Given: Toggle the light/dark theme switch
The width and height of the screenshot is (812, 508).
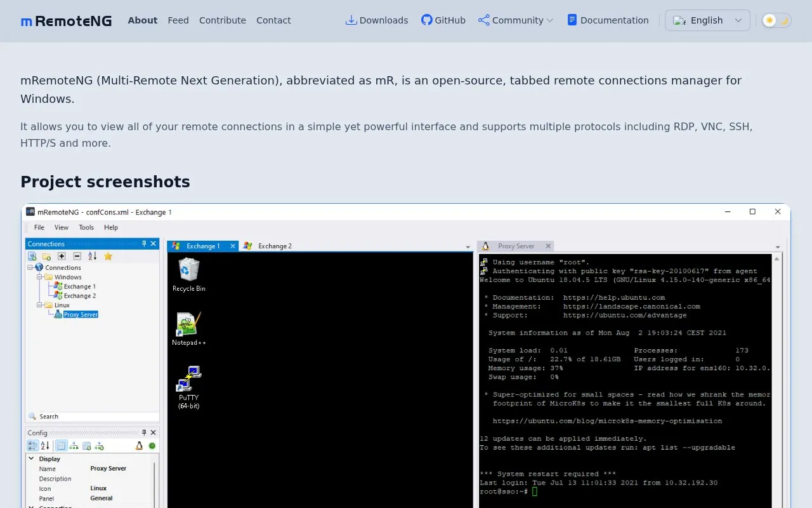Looking at the screenshot, I should point(776,20).
